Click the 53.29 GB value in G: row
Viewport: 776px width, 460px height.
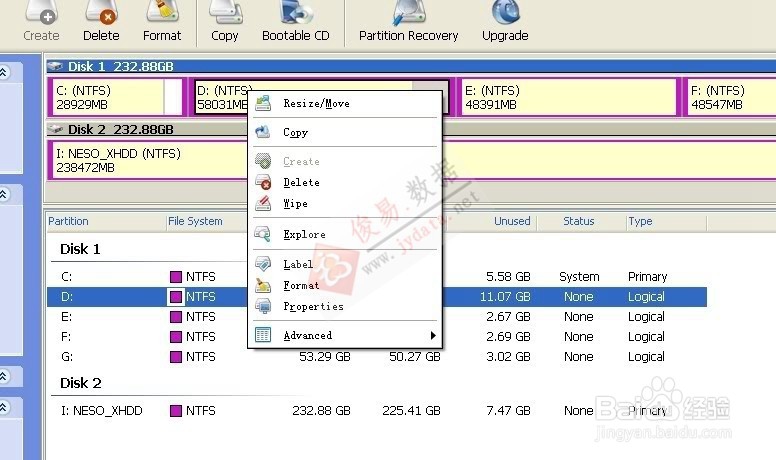325,357
